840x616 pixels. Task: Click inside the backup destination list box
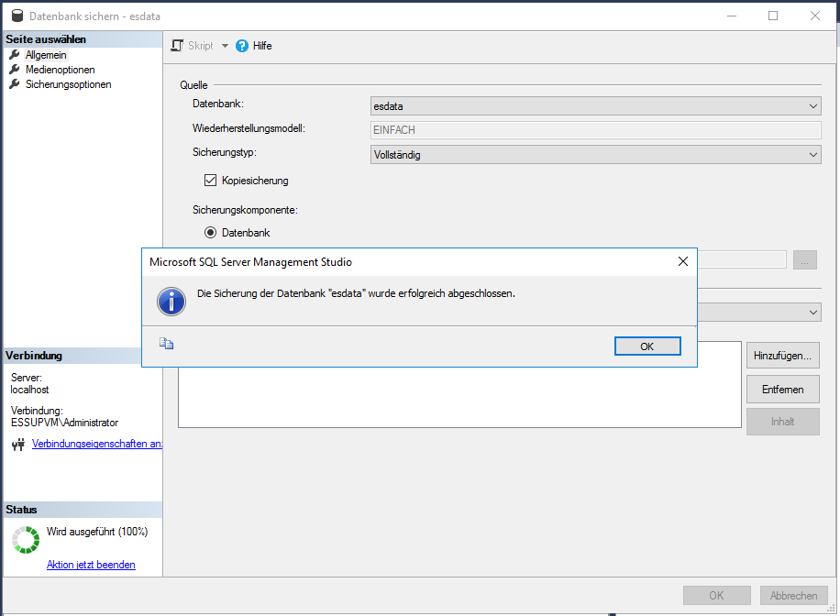[x=459, y=397]
